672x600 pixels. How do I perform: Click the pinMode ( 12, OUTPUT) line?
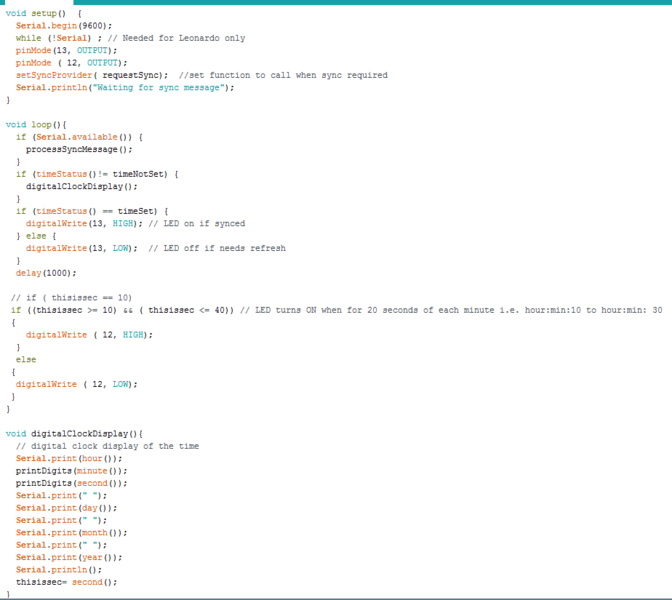(71, 62)
